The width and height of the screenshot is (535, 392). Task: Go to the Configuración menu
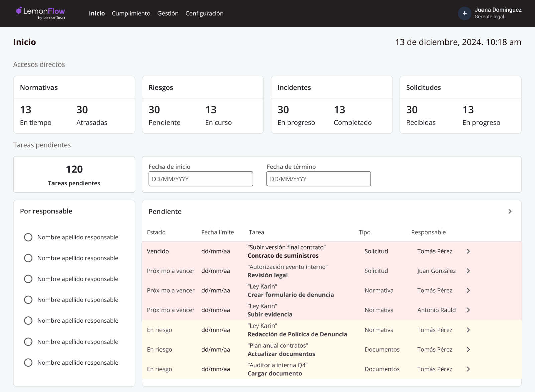click(x=204, y=13)
